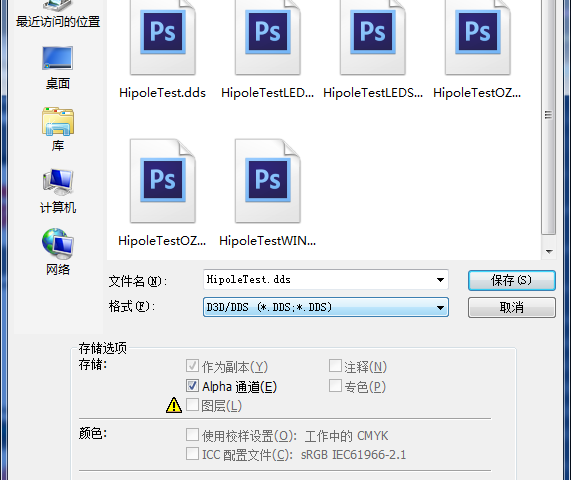Click the yellow warning icon beside 图层

174,405
